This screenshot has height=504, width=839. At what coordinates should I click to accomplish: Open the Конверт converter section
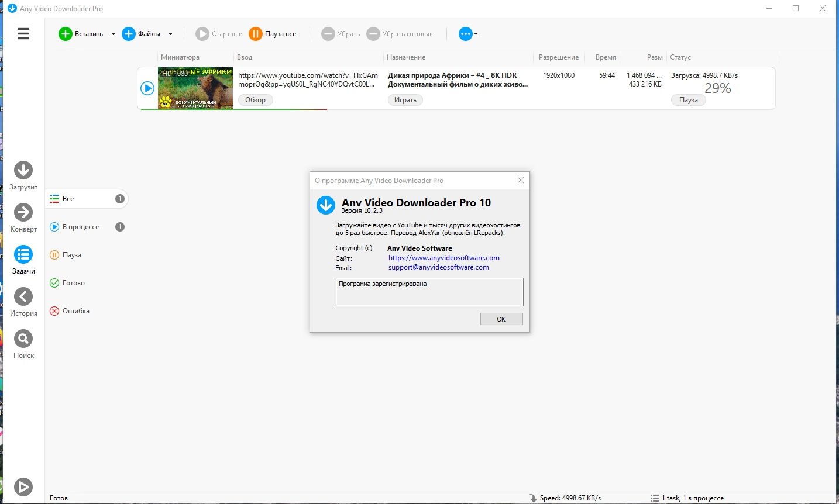coord(23,218)
